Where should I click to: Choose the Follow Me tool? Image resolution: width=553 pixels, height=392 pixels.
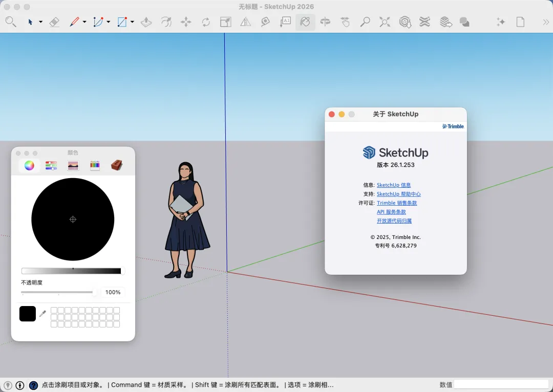(x=166, y=22)
